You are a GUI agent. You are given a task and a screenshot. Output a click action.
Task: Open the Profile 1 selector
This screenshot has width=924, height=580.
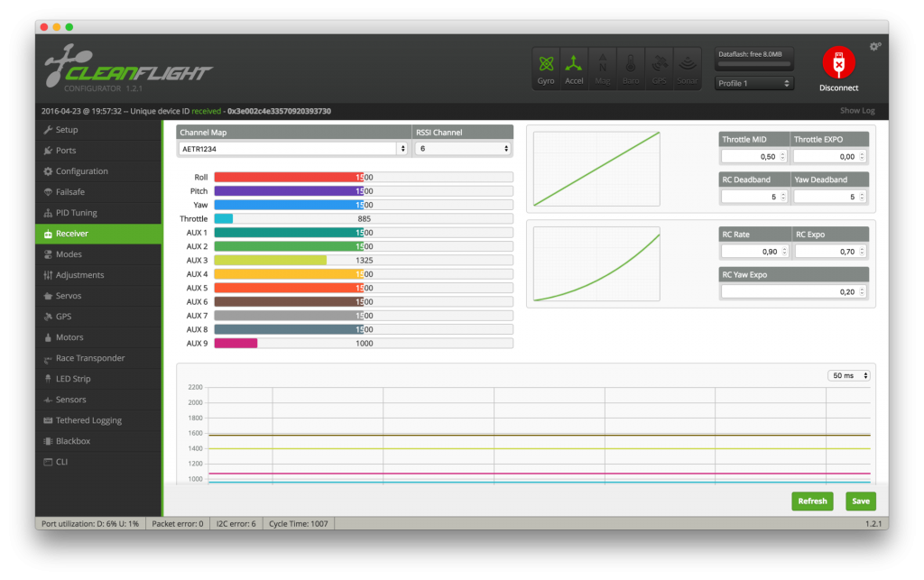[x=754, y=83]
